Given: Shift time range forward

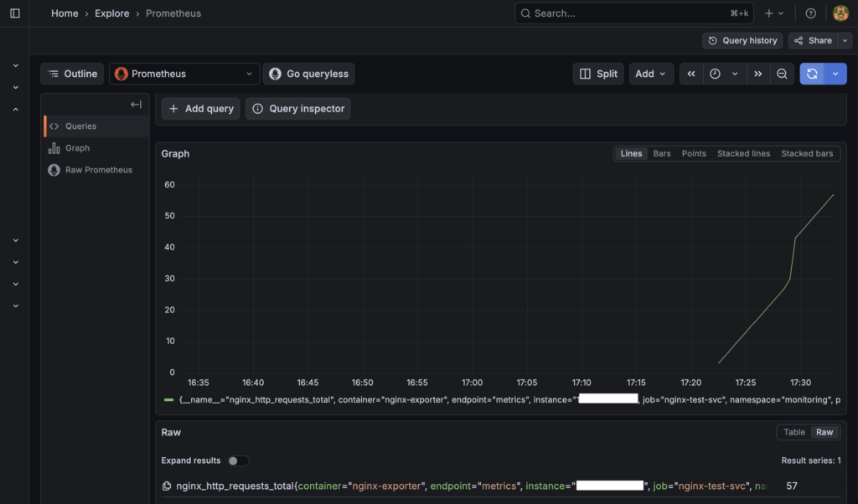Looking at the screenshot, I should 757,74.
